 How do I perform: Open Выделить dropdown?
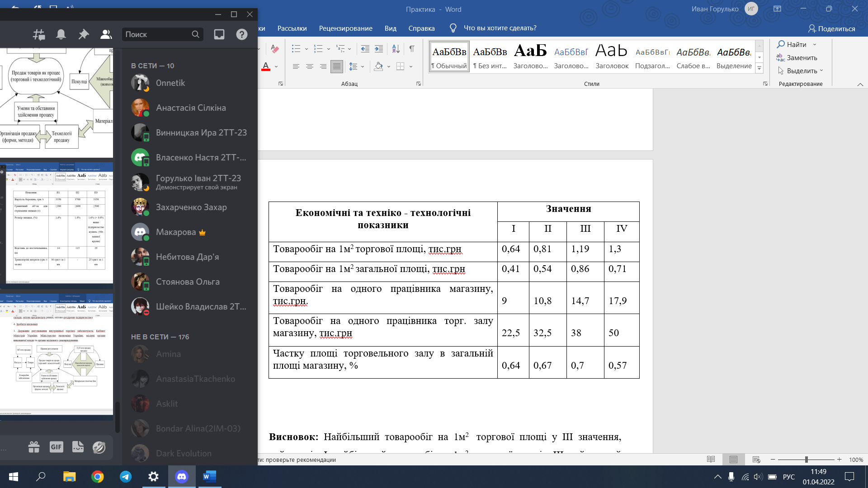click(800, 70)
